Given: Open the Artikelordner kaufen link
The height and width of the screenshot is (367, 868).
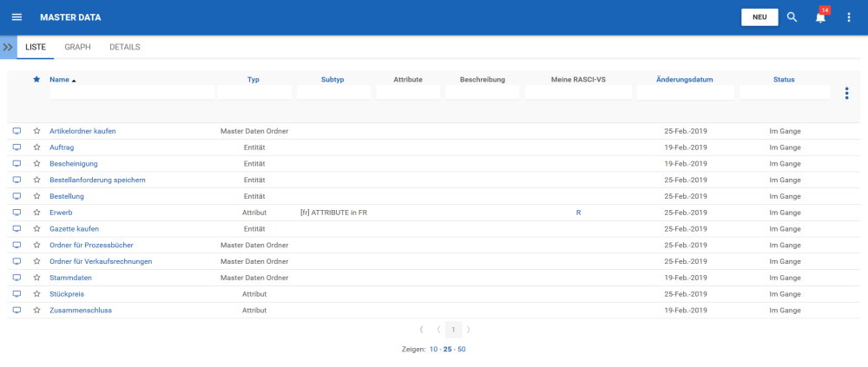Looking at the screenshot, I should click(82, 131).
